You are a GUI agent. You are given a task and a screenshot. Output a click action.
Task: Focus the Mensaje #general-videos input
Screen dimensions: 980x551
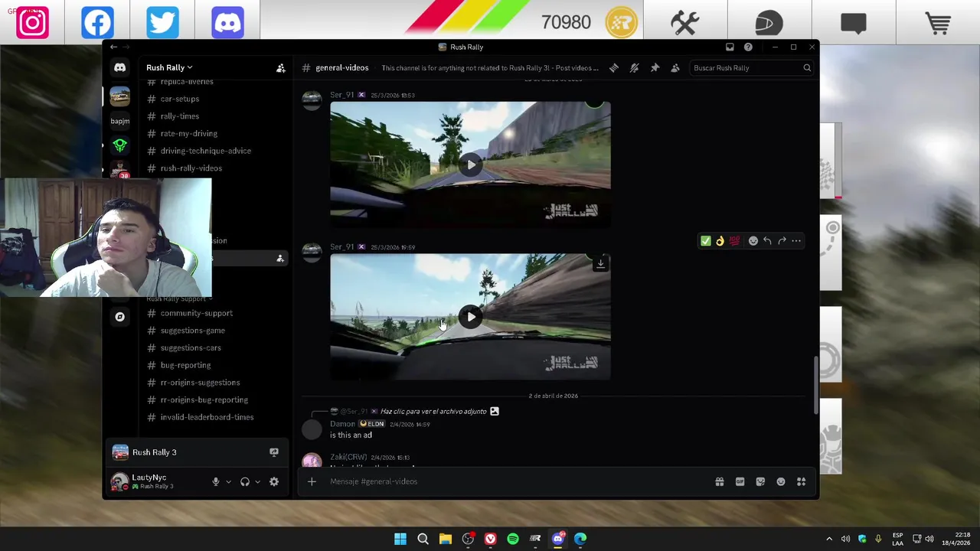coord(513,481)
